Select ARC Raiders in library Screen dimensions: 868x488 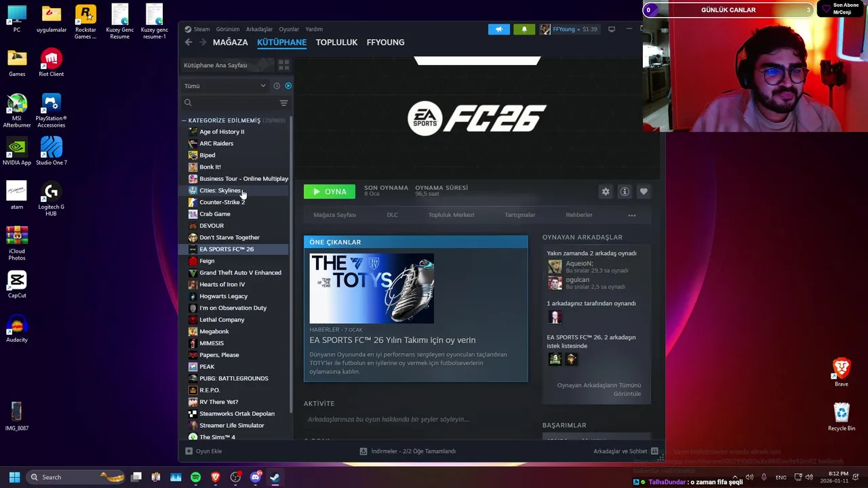(x=235, y=144)
